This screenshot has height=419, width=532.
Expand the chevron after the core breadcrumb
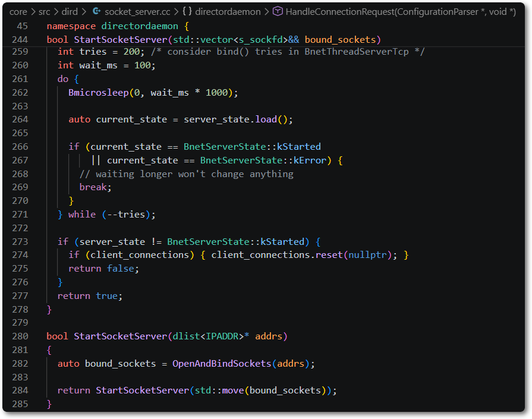tap(33, 12)
